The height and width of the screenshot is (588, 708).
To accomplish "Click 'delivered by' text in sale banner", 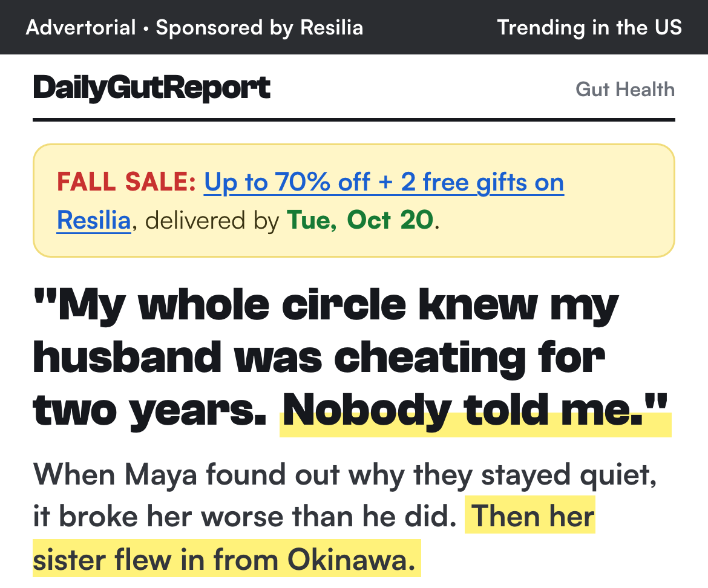I will point(212,221).
